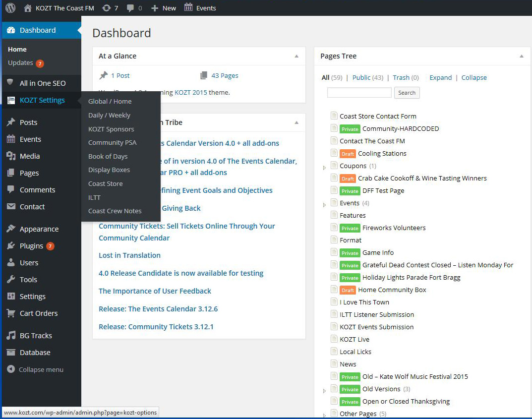Open BG Tracks in sidebar

35,336
